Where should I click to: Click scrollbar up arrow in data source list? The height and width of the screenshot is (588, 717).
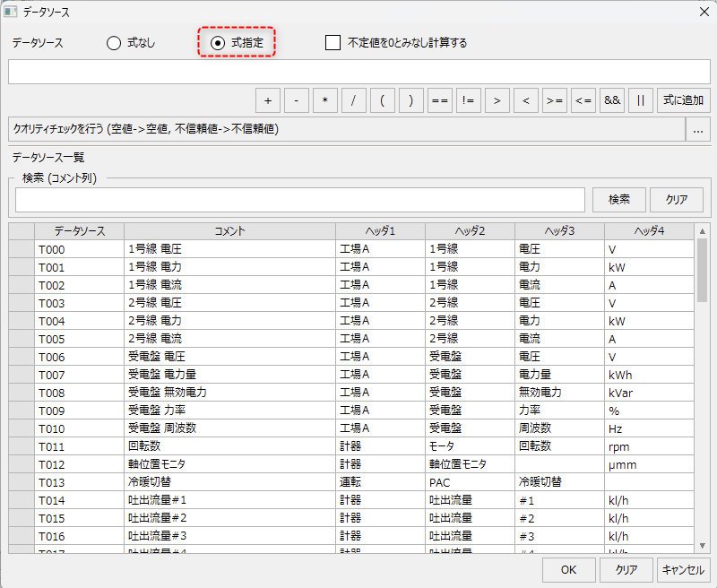[702, 231]
